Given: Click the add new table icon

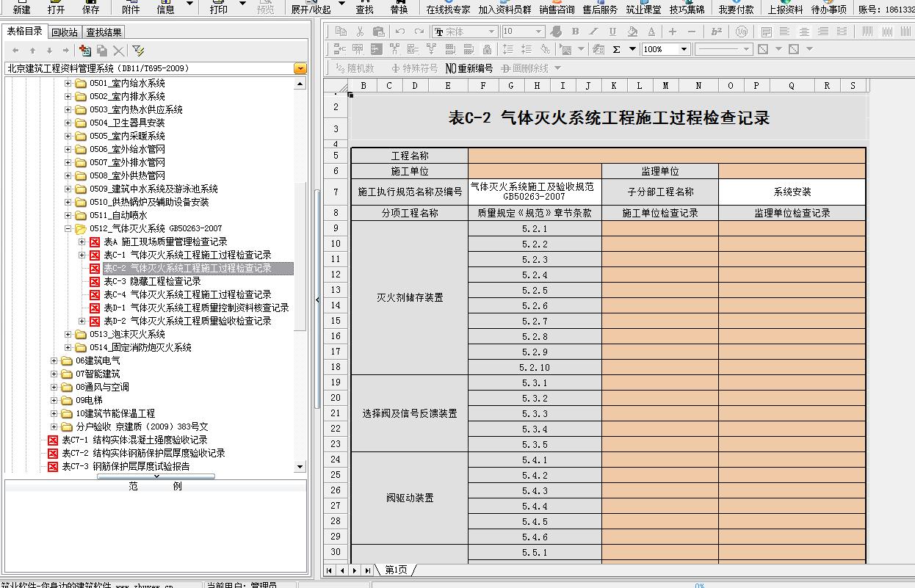Looking at the screenshot, I should (85, 51).
